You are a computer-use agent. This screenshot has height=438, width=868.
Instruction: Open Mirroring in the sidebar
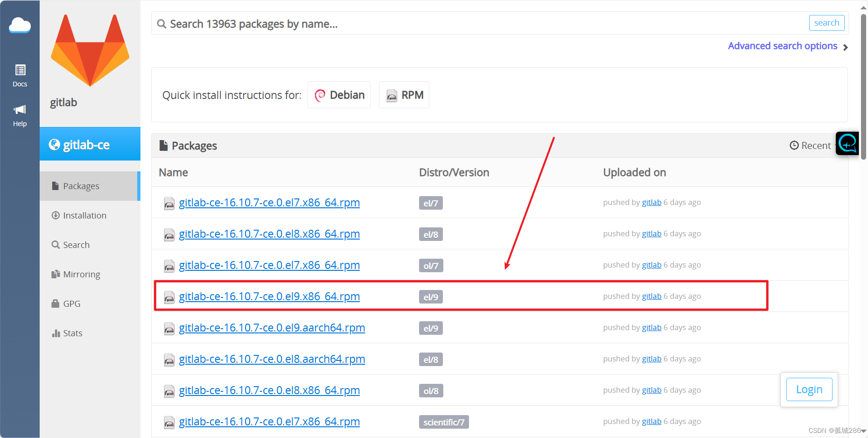[76, 274]
